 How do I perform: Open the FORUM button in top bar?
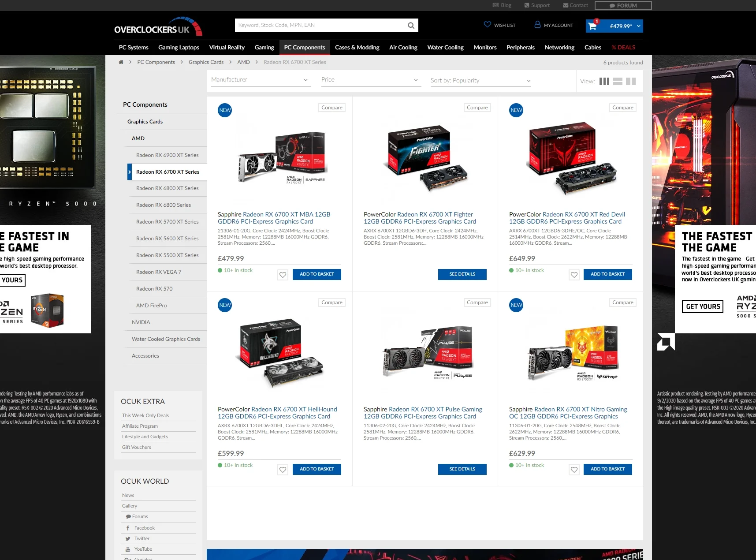pos(623,5)
